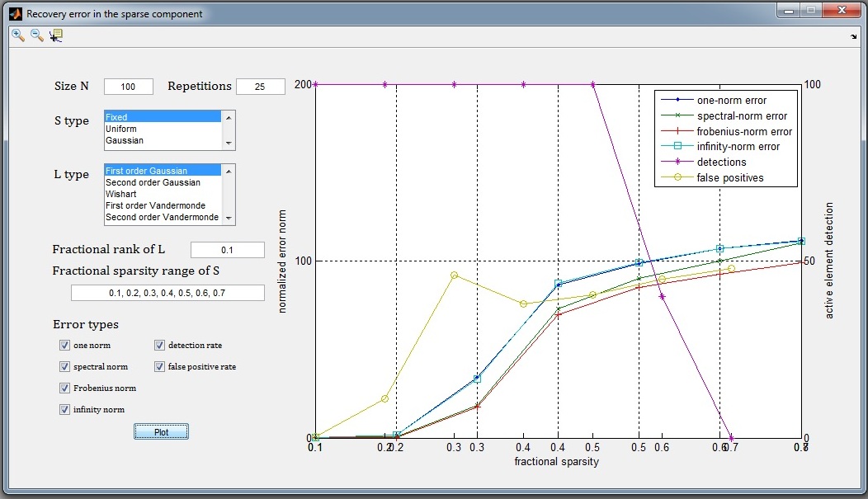
Task: Close the Recovery error window
Action: [842, 11]
